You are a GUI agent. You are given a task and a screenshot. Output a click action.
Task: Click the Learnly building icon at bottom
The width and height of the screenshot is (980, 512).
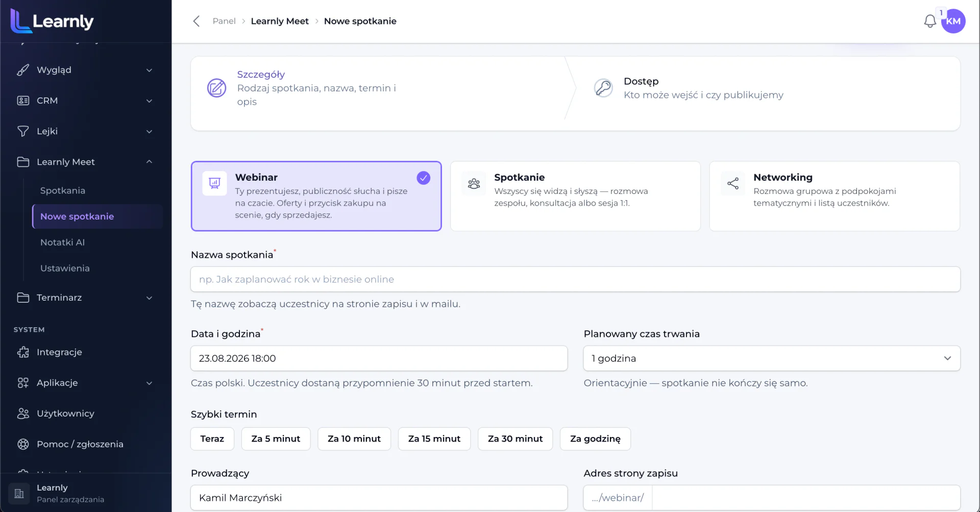[19, 494]
